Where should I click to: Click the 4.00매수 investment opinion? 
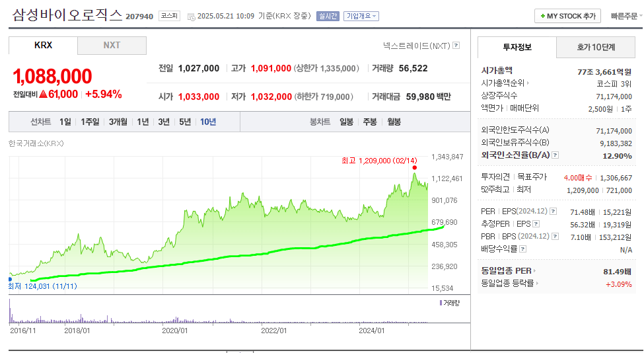point(578,178)
